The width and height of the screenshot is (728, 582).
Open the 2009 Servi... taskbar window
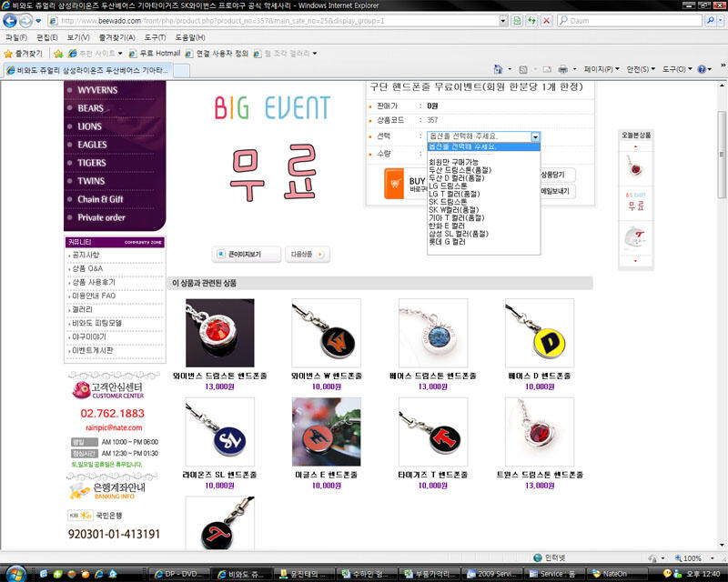494,574
